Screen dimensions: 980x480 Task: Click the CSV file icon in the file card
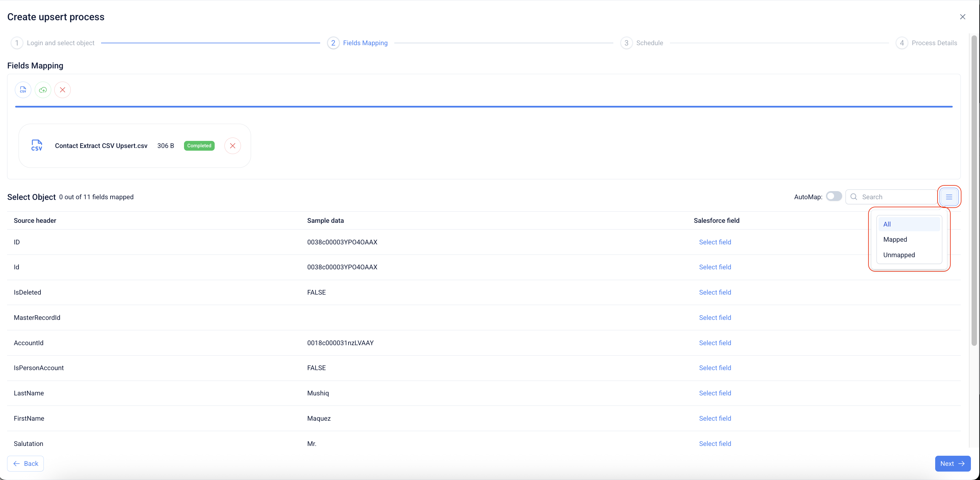[36, 145]
